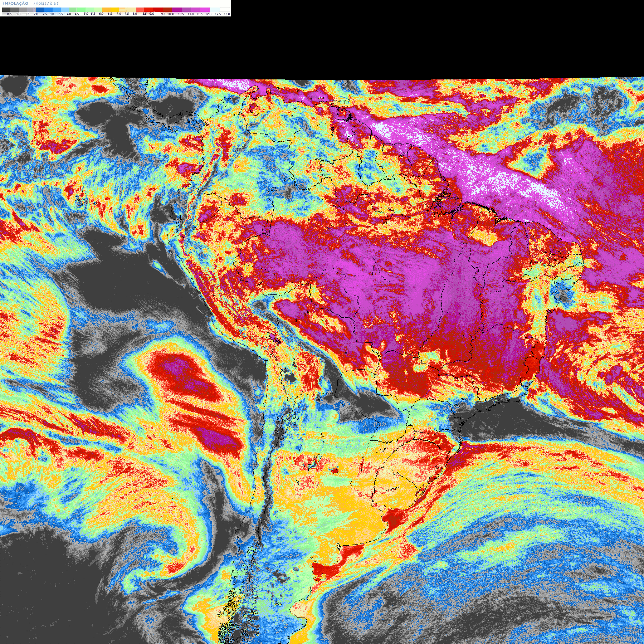Click the 12.5 legend value

[x=218, y=14]
